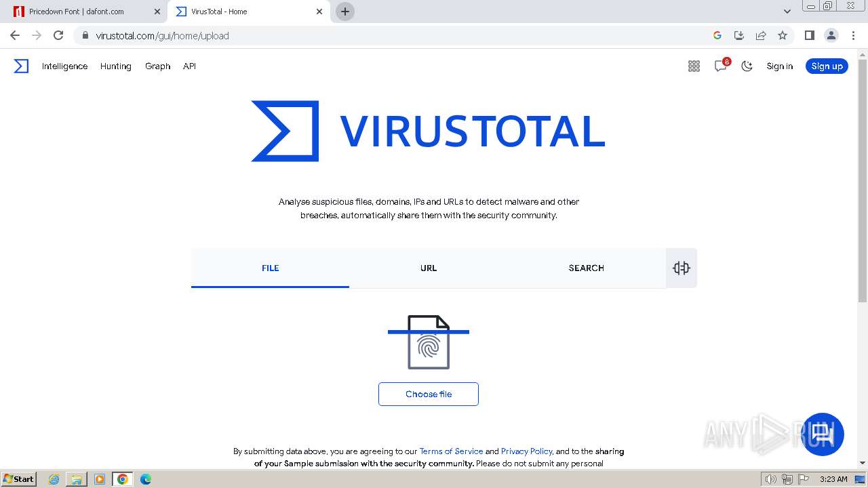Click the VirusTotal sigma logo in navbar
Screen dimensions: 868x488
[22, 66]
